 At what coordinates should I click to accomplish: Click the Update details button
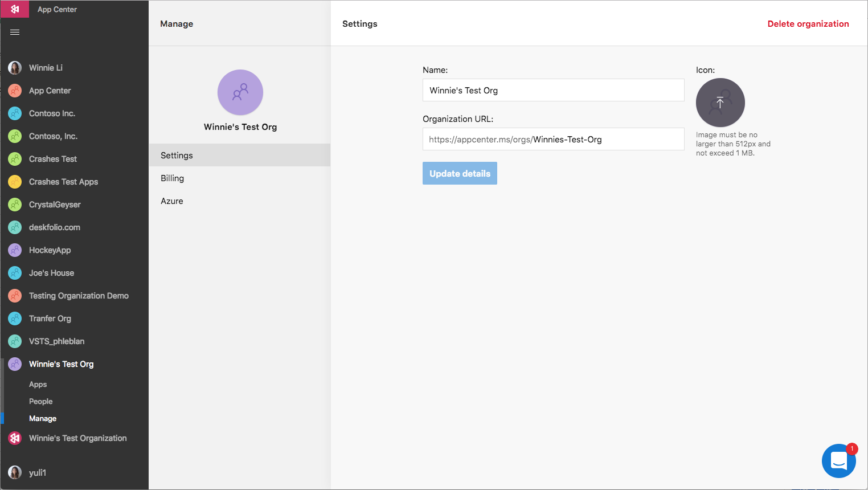460,173
